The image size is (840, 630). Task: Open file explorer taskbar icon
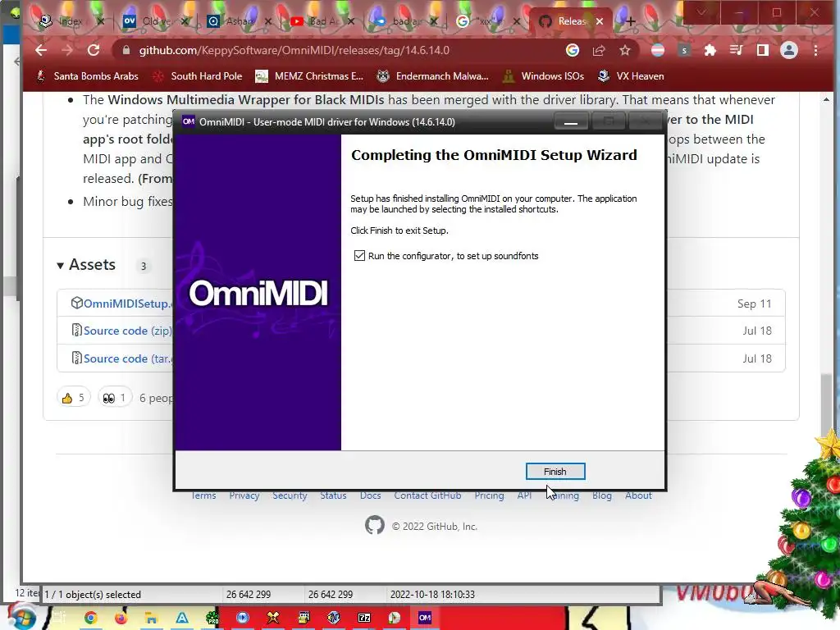[152, 619]
